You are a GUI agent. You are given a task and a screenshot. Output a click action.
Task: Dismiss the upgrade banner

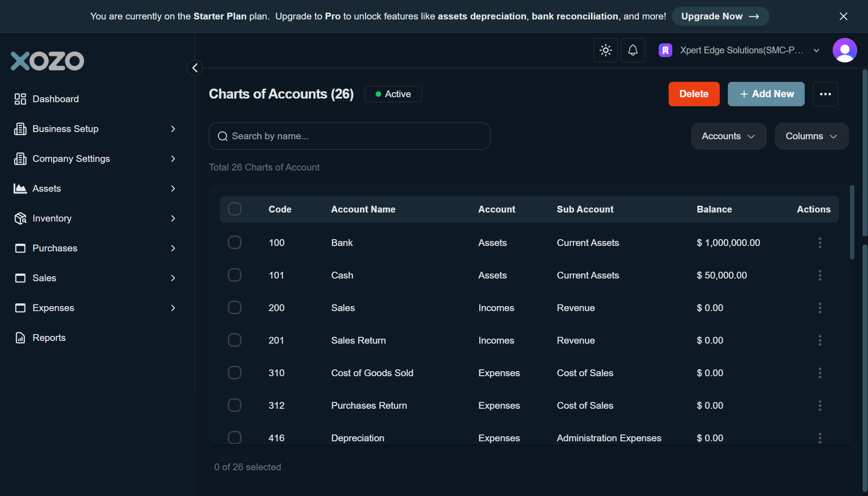point(843,16)
